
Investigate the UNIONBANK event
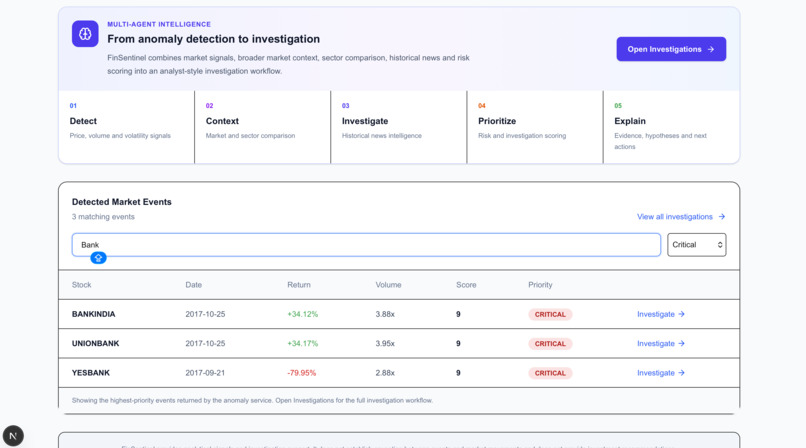661,343
